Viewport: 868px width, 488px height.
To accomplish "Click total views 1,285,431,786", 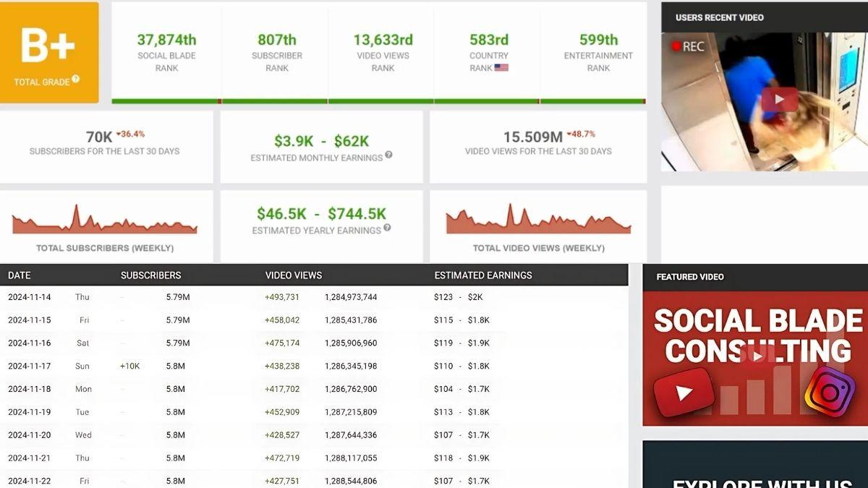I will click(x=351, y=320).
